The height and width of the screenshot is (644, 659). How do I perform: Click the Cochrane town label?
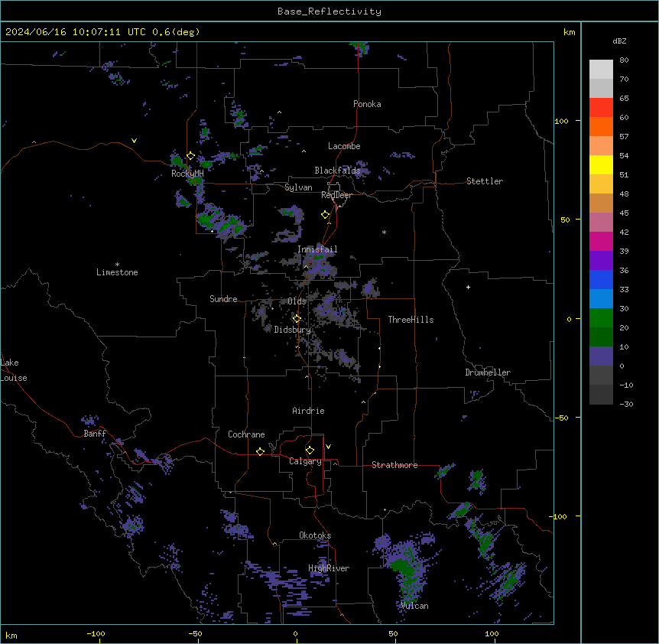[246, 434]
